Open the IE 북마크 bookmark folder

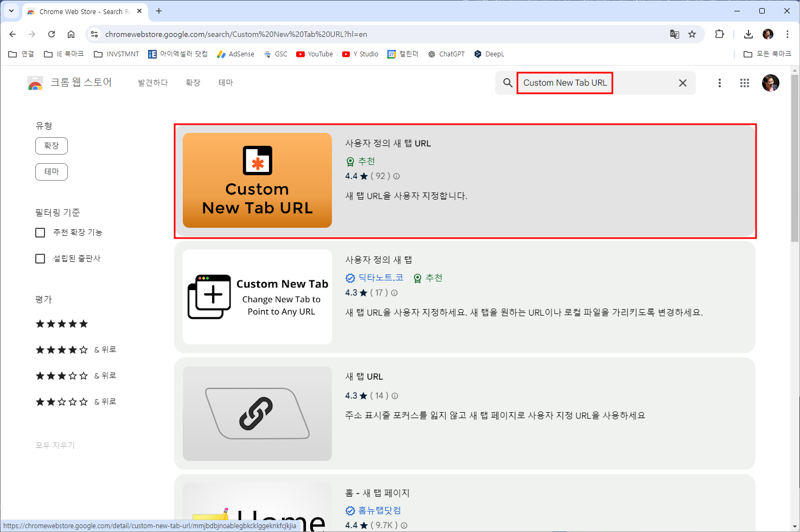point(64,54)
